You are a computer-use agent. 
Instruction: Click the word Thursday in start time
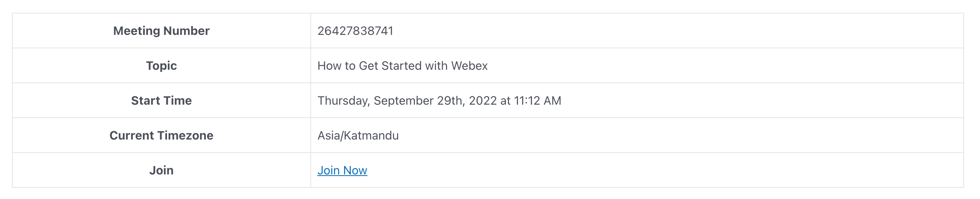pos(344,101)
